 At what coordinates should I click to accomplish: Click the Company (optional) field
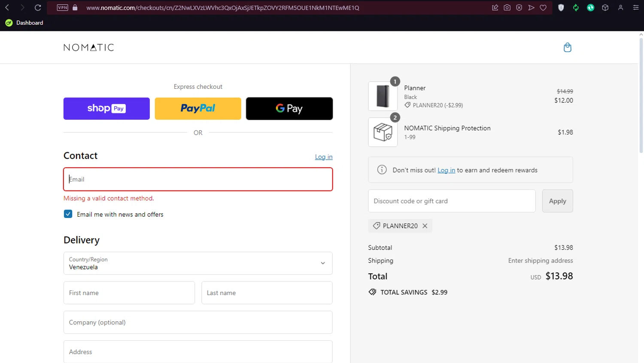pyautogui.click(x=198, y=322)
